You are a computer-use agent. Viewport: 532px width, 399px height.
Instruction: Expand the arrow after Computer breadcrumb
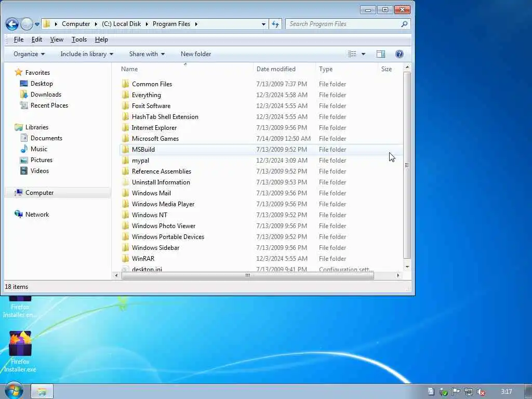96,24
